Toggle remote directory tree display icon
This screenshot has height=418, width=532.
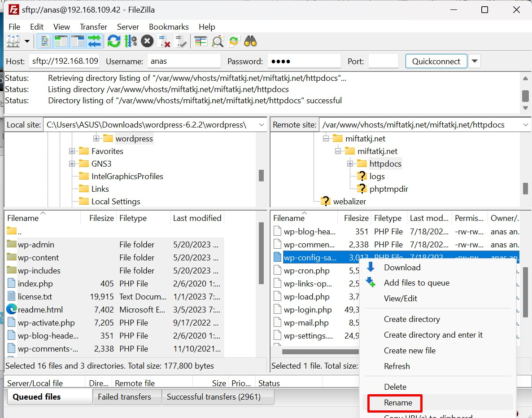78,41
